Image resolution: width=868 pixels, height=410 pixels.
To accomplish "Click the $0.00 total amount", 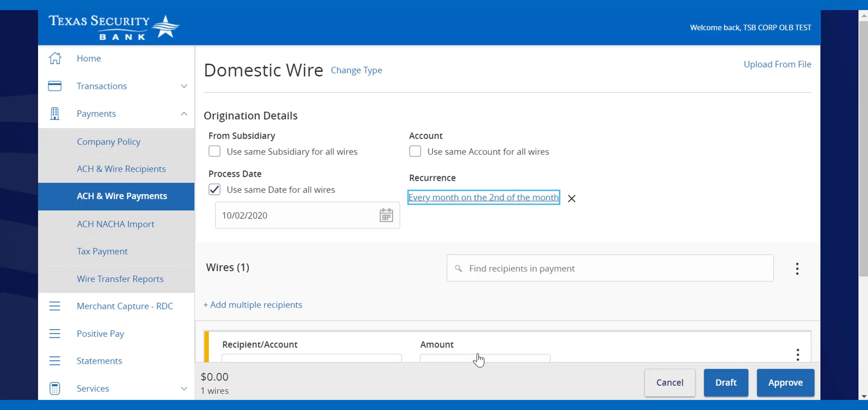I will [214, 377].
